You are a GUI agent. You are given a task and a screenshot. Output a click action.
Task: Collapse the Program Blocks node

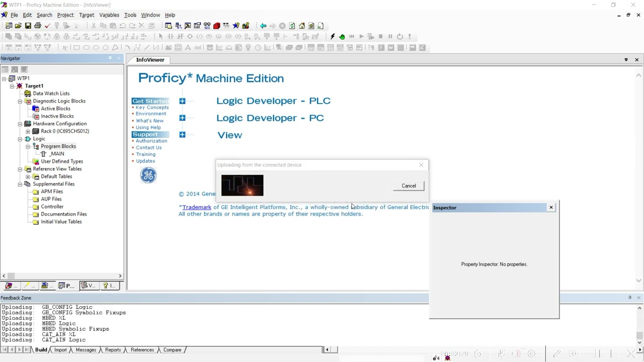28,146
